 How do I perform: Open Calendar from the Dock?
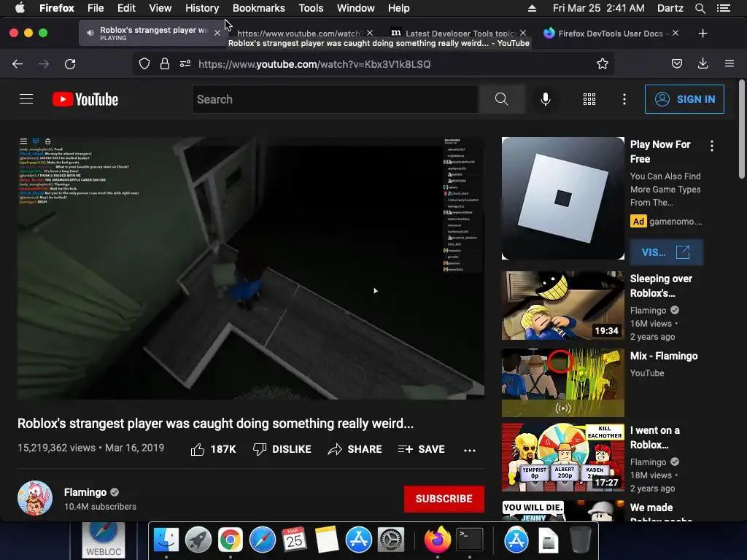click(x=294, y=540)
